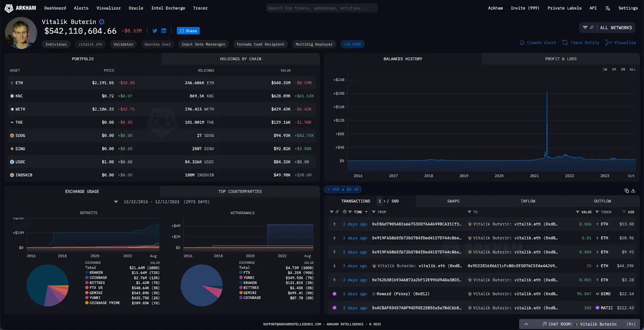Copy transactions using the copy icon
Viewport: 644px width, 330px height.
(x=626, y=191)
